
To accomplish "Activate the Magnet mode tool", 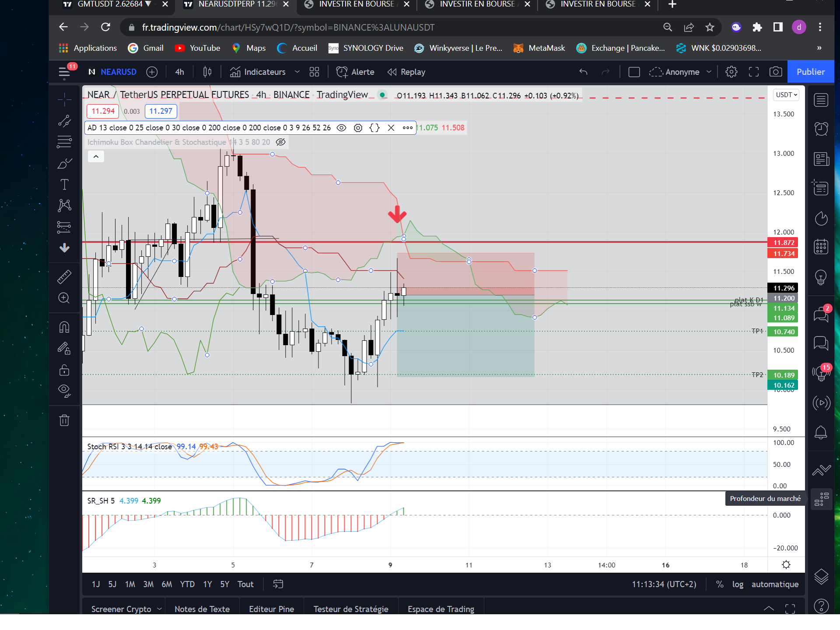I will point(64,327).
